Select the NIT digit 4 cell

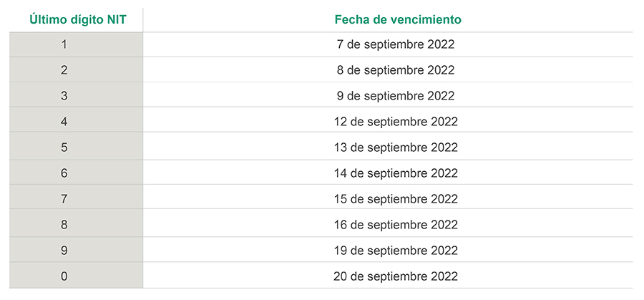point(64,122)
